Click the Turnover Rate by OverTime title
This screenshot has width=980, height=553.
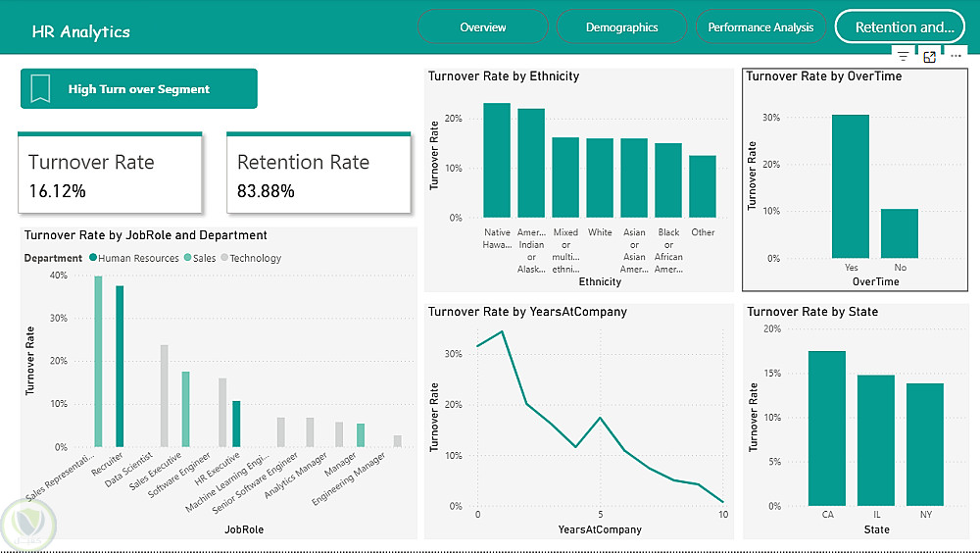coord(824,76)
